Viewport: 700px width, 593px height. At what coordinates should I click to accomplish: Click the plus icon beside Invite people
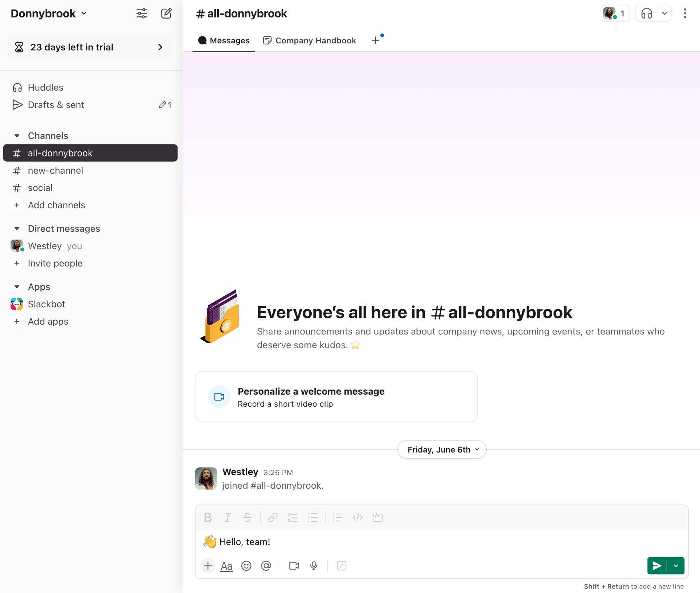coord(16,263)
